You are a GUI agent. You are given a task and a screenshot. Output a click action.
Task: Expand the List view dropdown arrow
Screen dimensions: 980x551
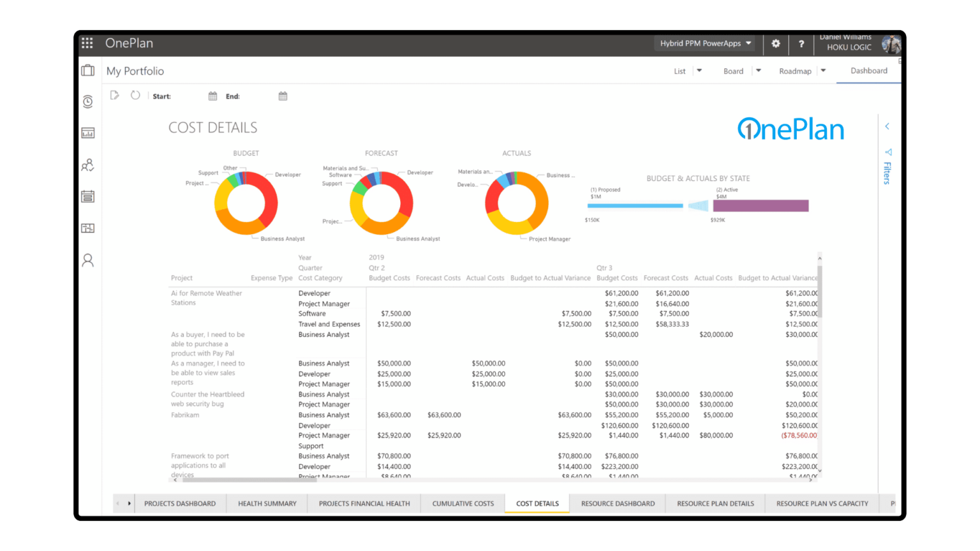pyautogui.click(x=699, y=71)
